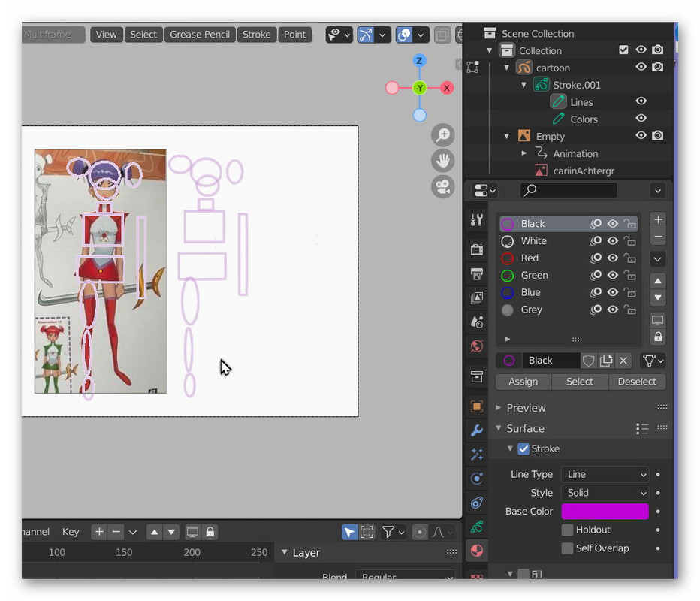The height and width of the screenshot is (601, 700).
Task: Open the Tool properties tab
Action: 476,219
